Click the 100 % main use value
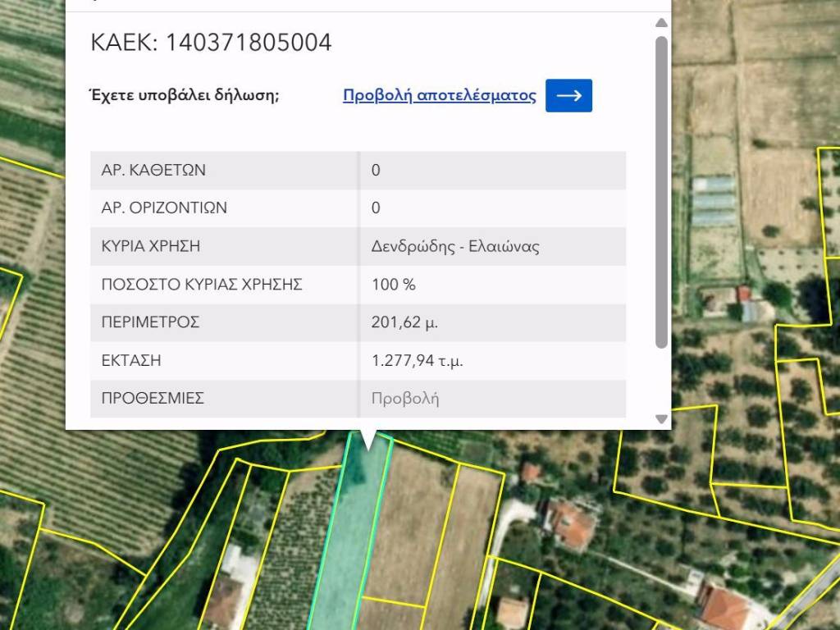 coord(394,285)
